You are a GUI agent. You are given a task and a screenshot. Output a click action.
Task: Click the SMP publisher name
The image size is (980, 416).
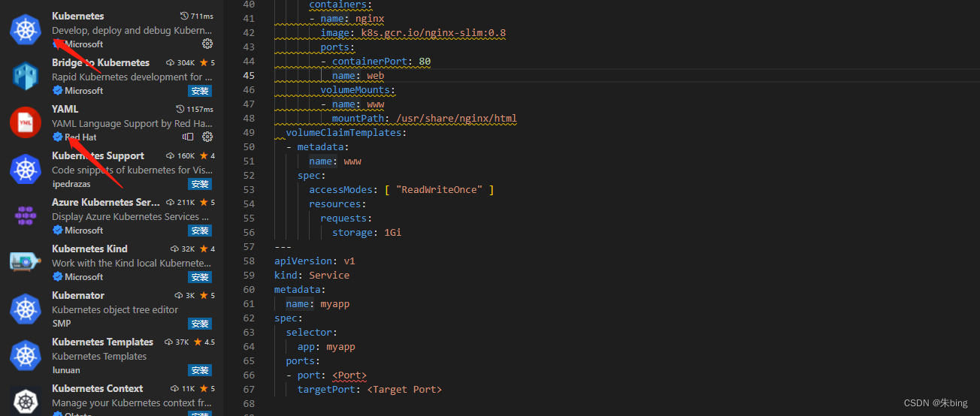[62, 323]
